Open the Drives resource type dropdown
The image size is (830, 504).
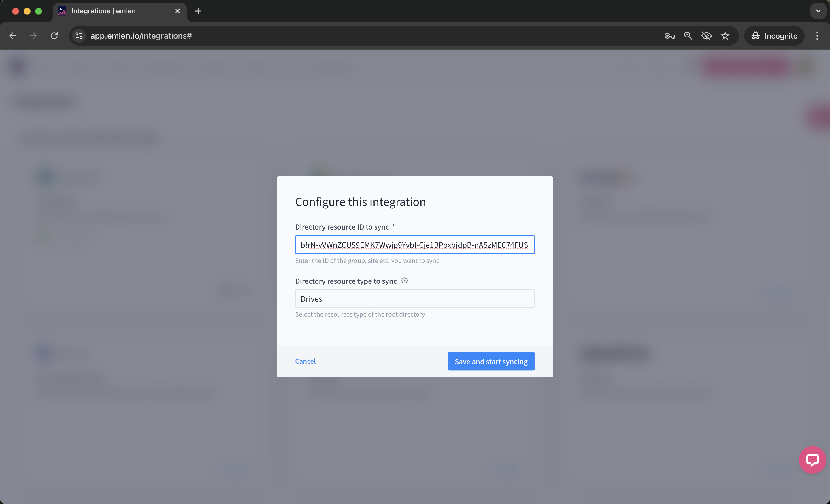tap(415, 298)
